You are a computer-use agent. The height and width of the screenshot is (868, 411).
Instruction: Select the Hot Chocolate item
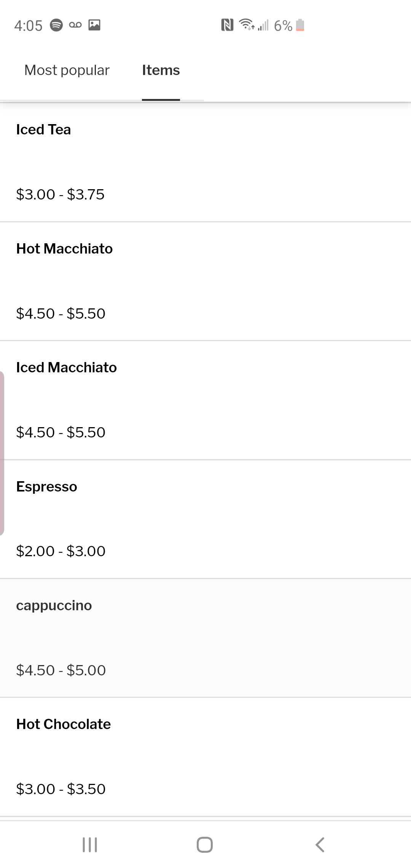tap(205, 756)
